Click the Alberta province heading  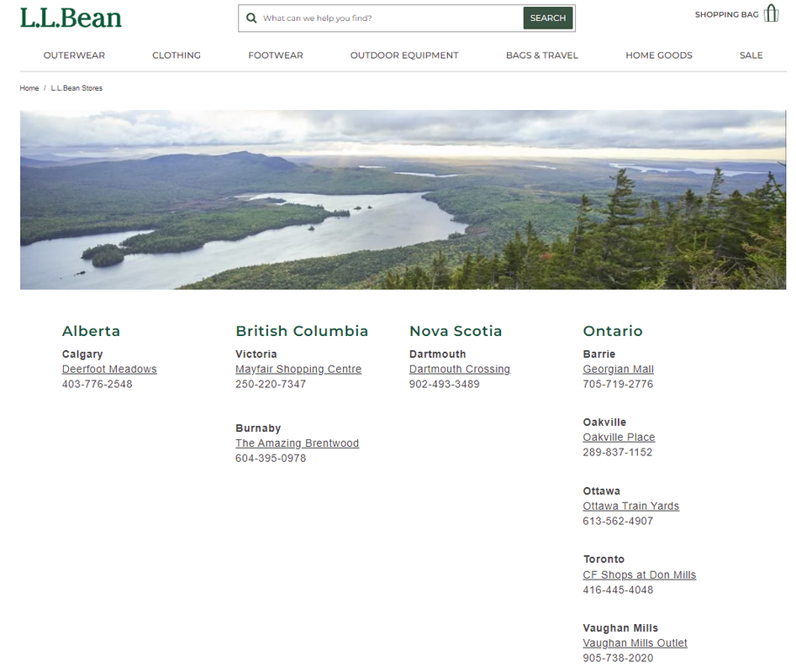coord(92,331)
